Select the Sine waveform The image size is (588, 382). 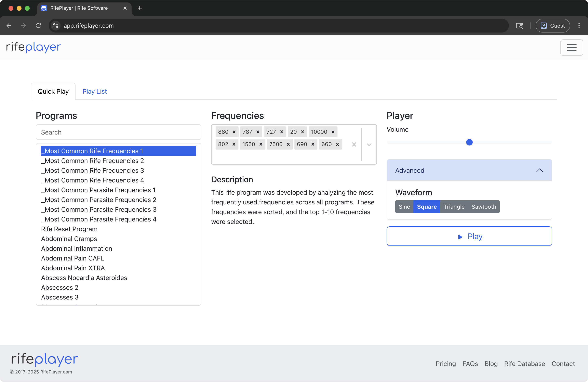404,206
